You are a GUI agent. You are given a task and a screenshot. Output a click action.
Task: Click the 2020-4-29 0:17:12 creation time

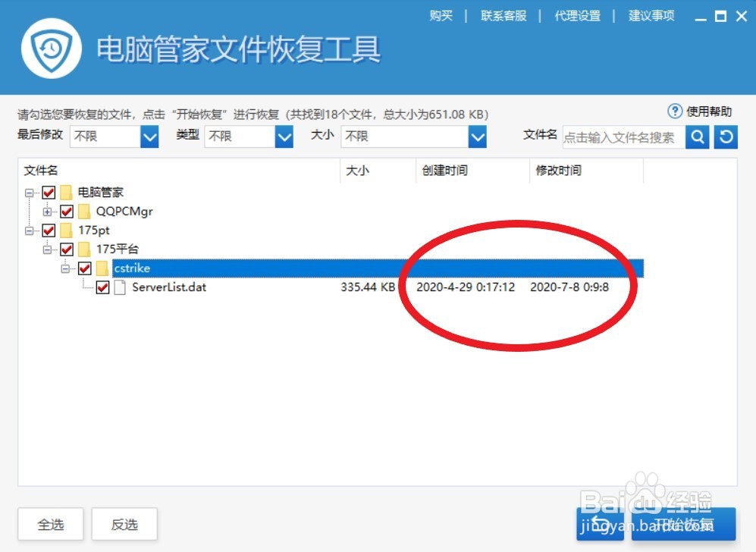click(466, 287)
